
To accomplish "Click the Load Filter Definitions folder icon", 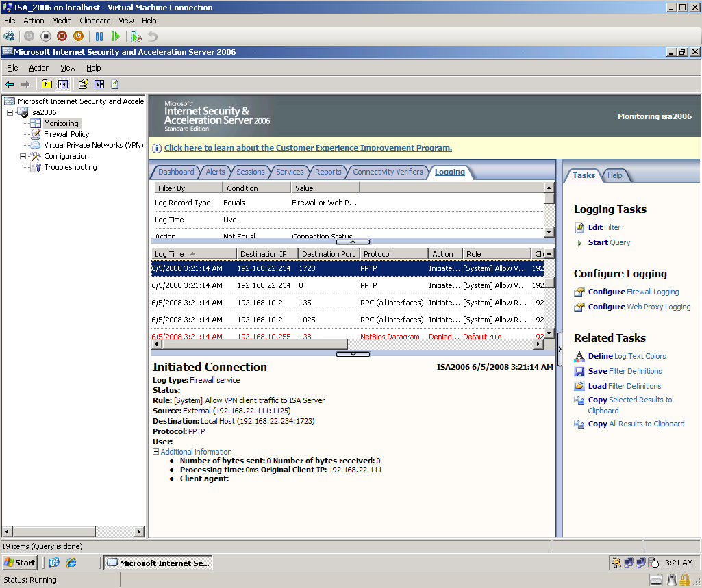I will 579,386.
